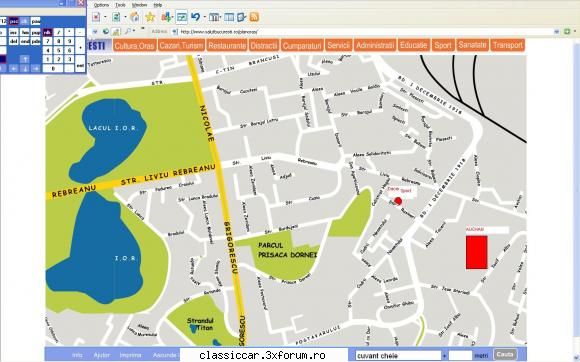The width and height of the screenshot is (580, 362).
Task: Click the split panel view icon
Action: [x=229, y=17]
